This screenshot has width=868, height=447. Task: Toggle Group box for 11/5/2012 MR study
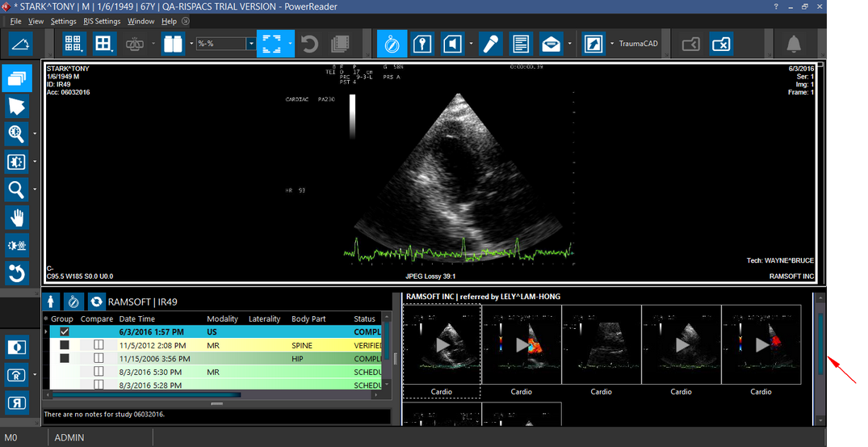pyautogui.click(x=65, y=345)
